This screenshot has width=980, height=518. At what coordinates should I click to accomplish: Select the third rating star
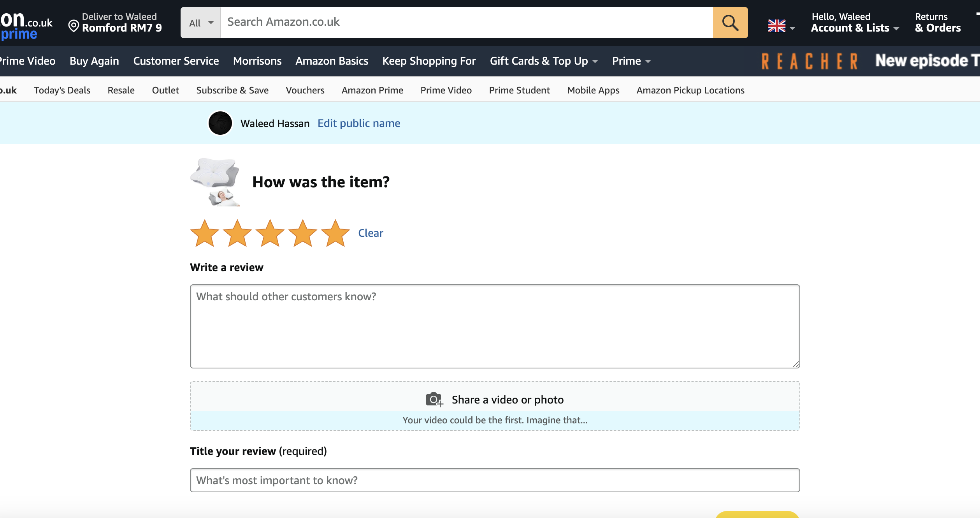270,233
